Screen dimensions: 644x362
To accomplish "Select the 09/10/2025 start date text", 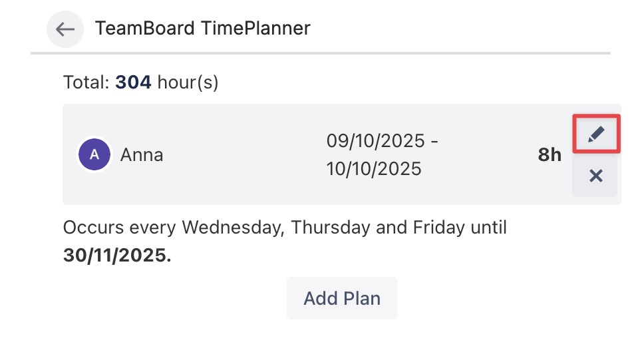I will [375, 141].
